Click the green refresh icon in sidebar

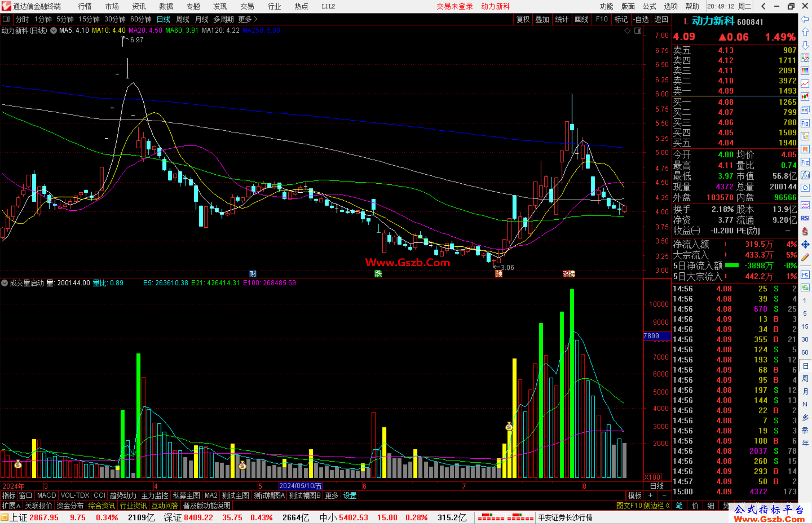pyautogui.click(x=805, y=288)
